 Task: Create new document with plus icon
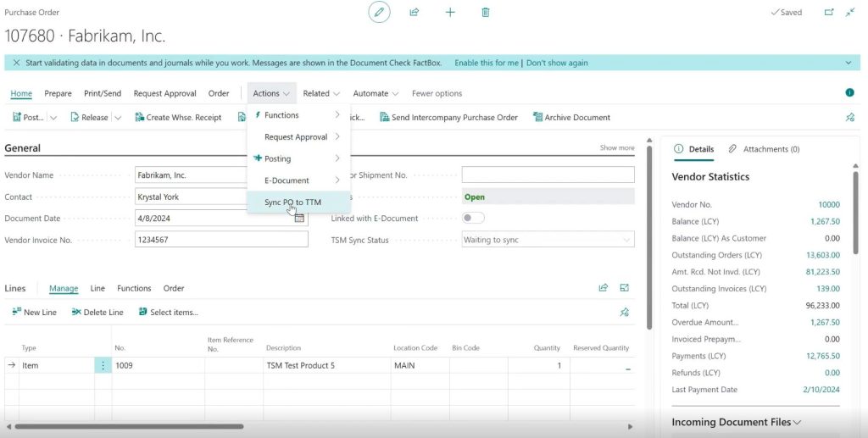click(450, 13)
